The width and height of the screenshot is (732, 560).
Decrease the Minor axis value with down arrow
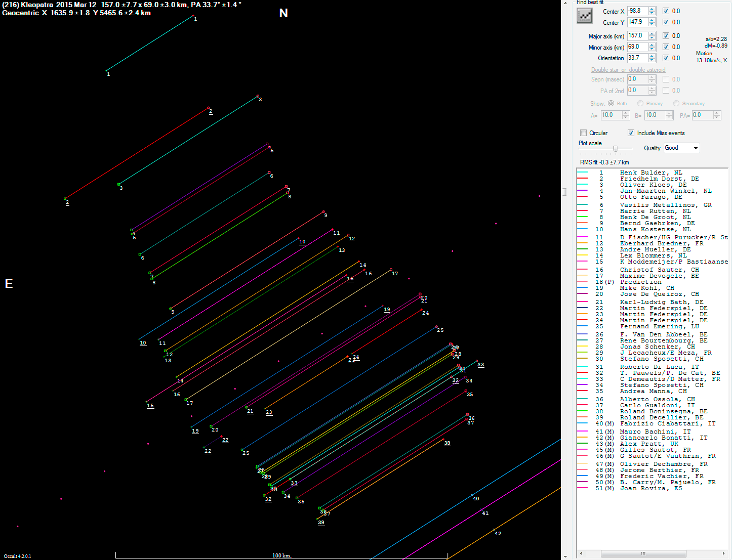[652, 49]
